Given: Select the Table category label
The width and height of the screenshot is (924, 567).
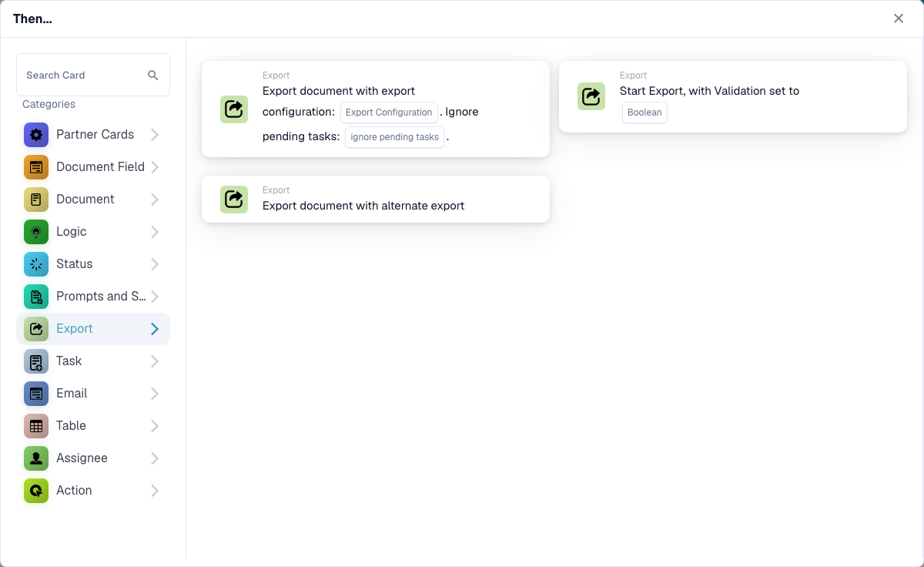Looking at the screenshot, I should 71,426.
